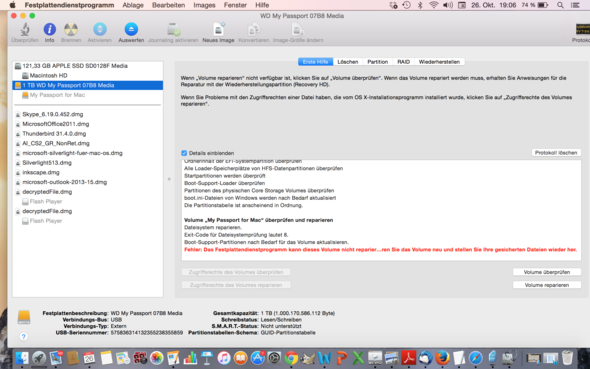The image size is (590, 369).
Task: Click the Brennen burn disc icon
Action: pyautogui.click(x=71, y=29)
